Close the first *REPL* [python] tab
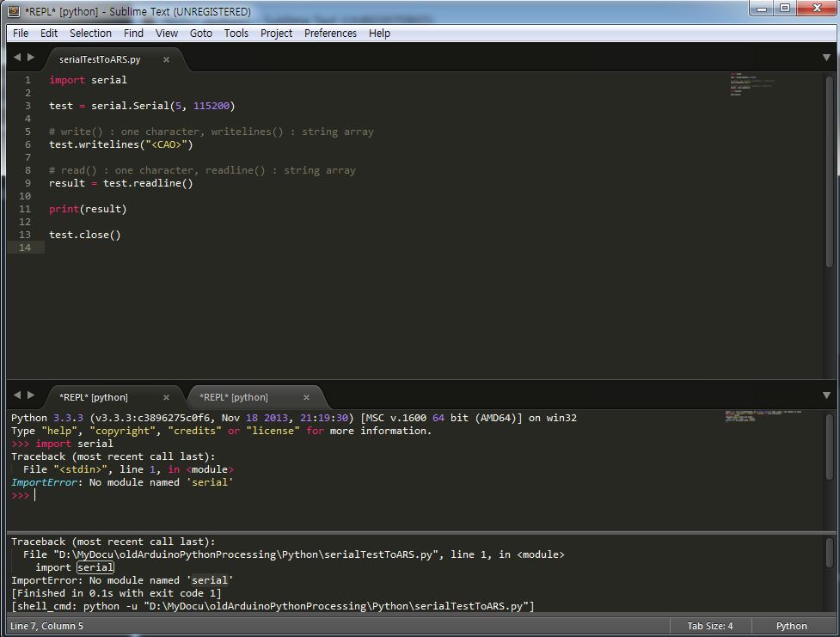 (x=166, y=397)
